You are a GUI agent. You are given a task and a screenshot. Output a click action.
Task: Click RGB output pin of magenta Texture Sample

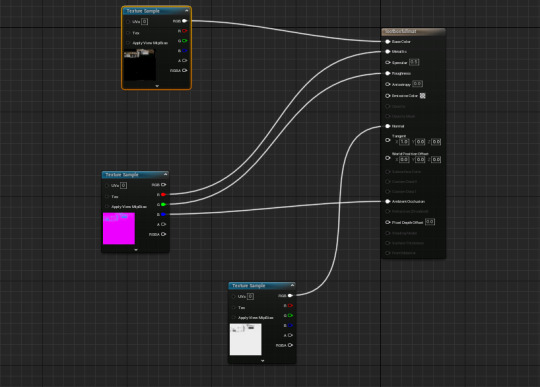tap(164, 185)
